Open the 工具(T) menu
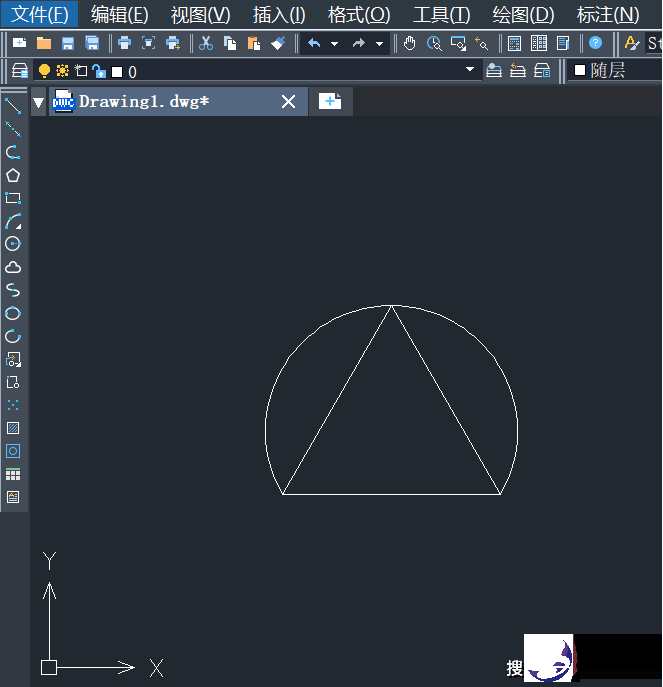The width and height of the screenshot is (663, 687). pos(442,14)
